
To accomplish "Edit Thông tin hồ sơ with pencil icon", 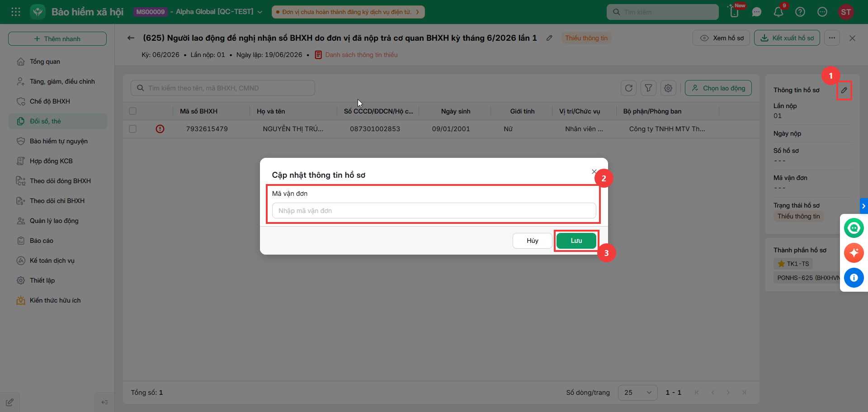I will coord(844,90).
